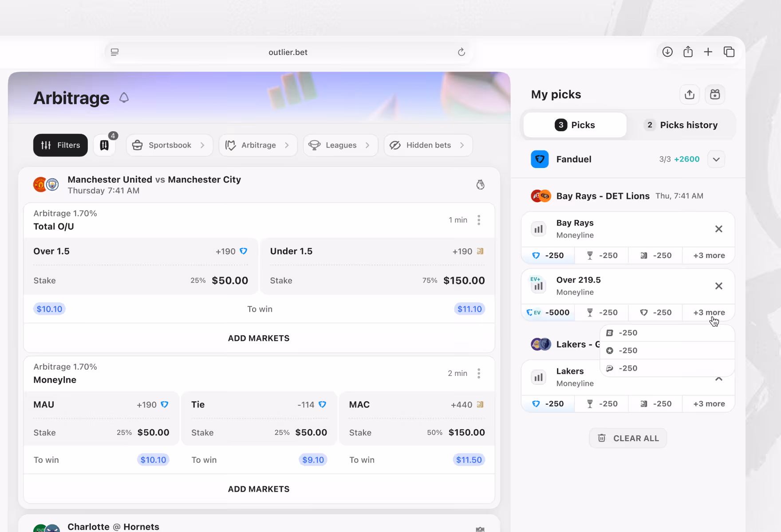781x532 pixels.
Task: Click the Fanduel logo icon
Action: pyautogui.click(x=540, y=159)
